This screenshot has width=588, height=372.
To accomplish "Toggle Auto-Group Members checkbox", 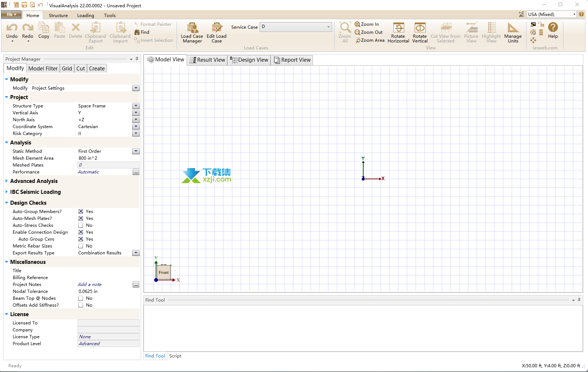I will (81, 212).
